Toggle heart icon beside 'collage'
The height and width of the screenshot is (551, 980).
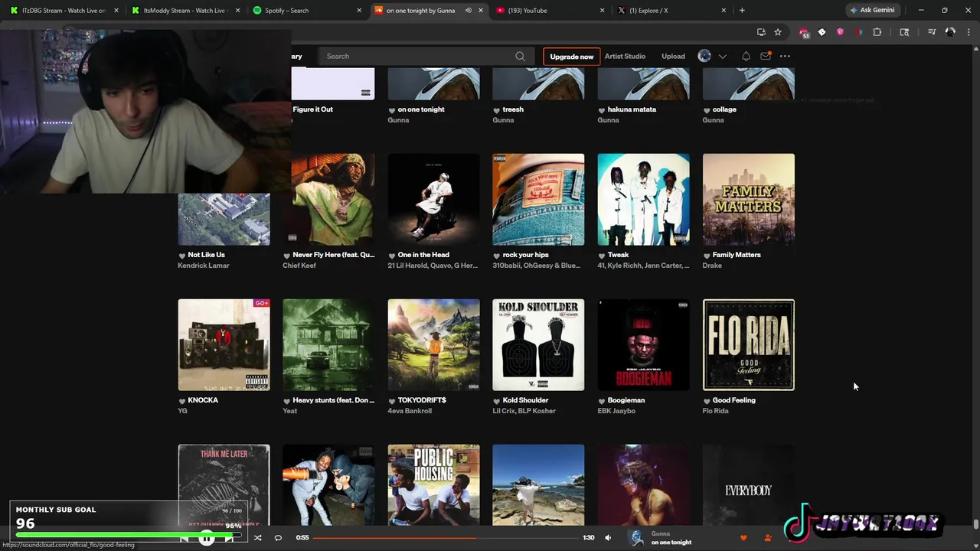coord(707,110)
